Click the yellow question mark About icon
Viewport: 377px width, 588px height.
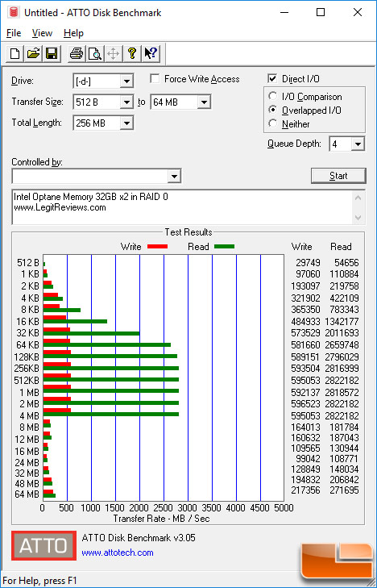pos(131,54)
